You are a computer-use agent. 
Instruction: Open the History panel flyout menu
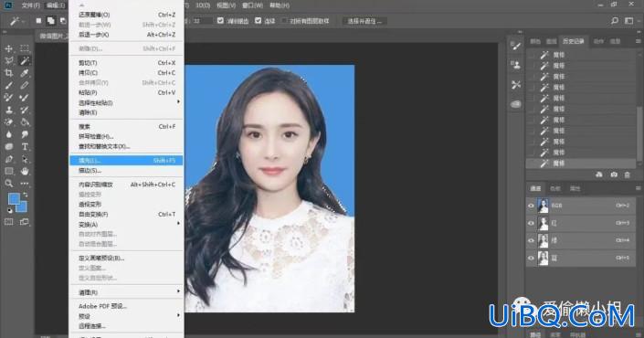coord(638,41)
